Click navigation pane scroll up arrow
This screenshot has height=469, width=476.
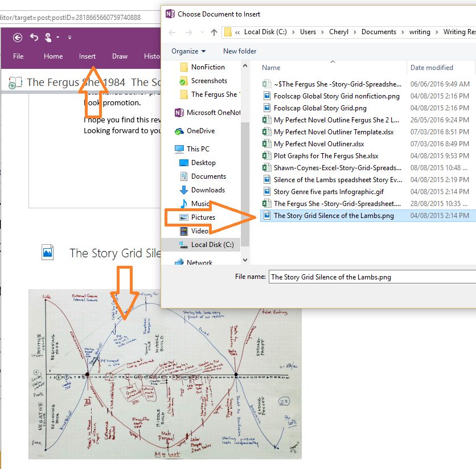[x=245, y=65]
